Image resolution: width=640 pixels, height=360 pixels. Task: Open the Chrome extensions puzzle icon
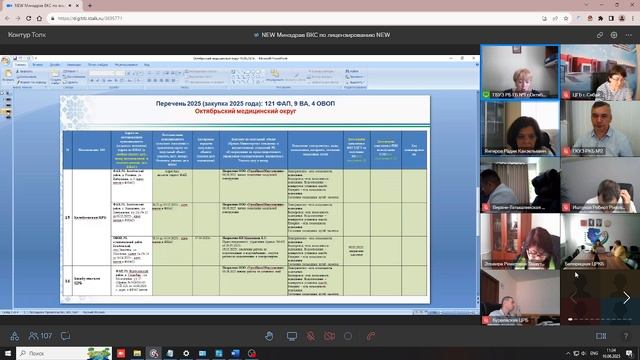[x=600, y=18]
